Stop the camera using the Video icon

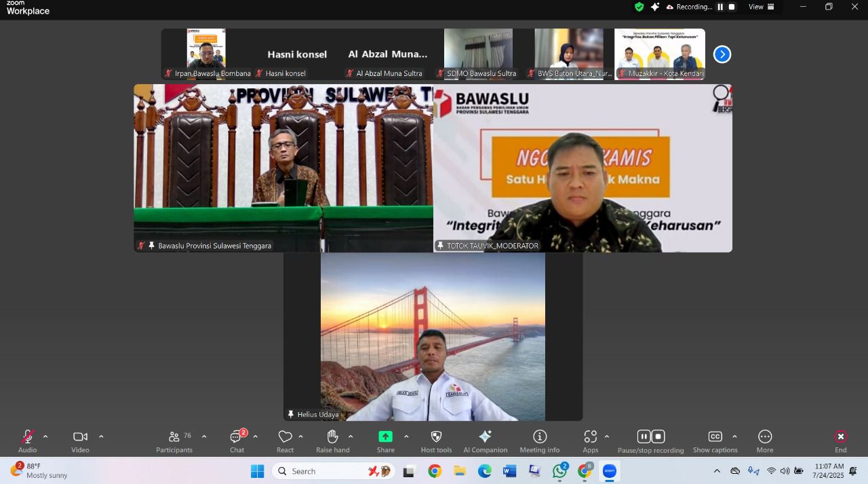coord(79,436)
